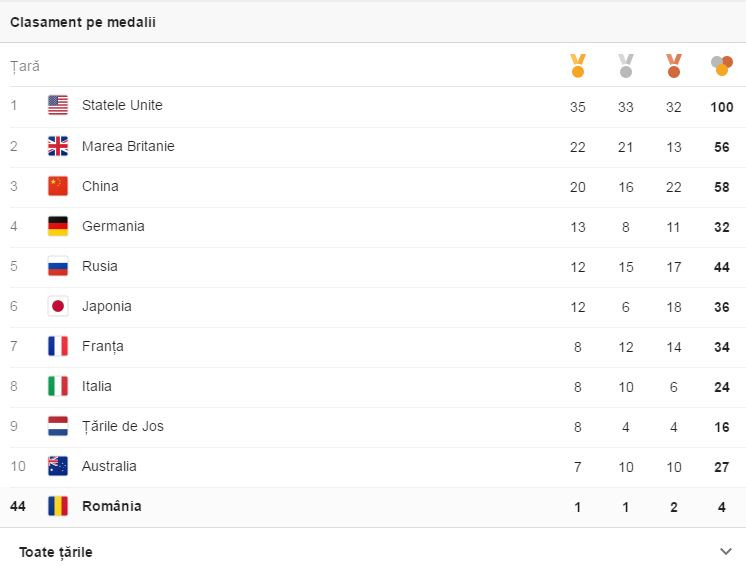Select Țările de Jos entry
Image resolution: width=746 pixels, height=567 pixels.
pyautogui.click(x=123, y=426)
